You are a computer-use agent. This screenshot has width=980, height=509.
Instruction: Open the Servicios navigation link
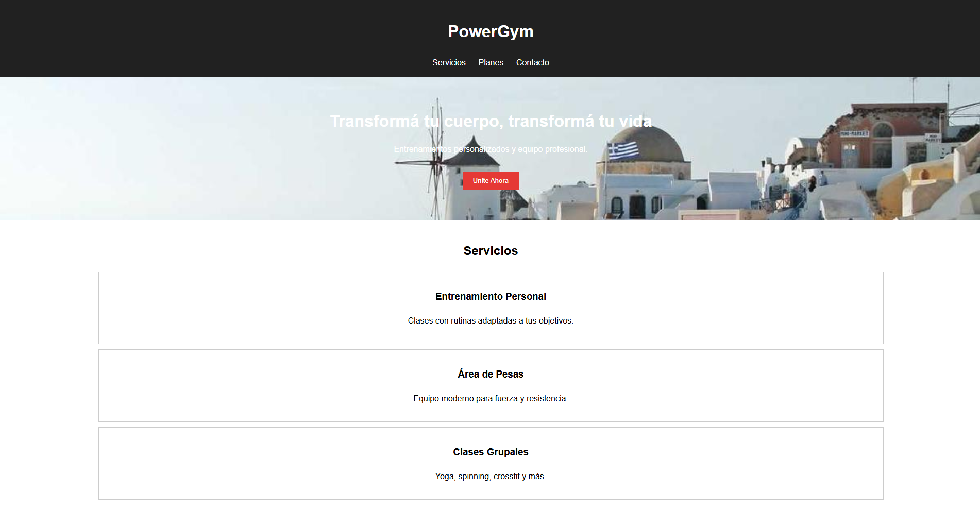448,62
